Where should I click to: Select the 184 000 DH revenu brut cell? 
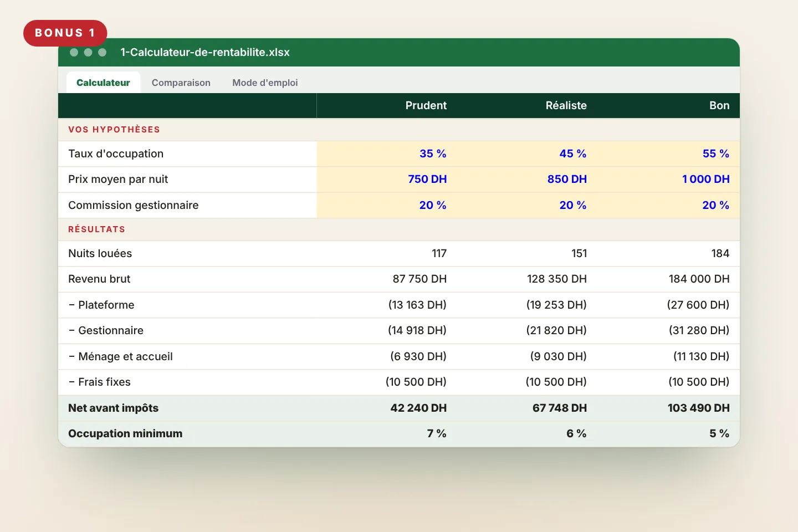click(668, 279)
